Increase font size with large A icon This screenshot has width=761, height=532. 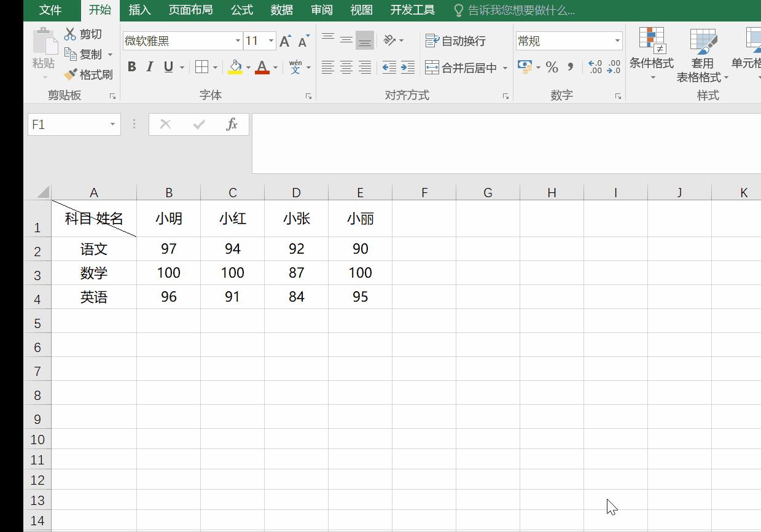pos(284,41)
